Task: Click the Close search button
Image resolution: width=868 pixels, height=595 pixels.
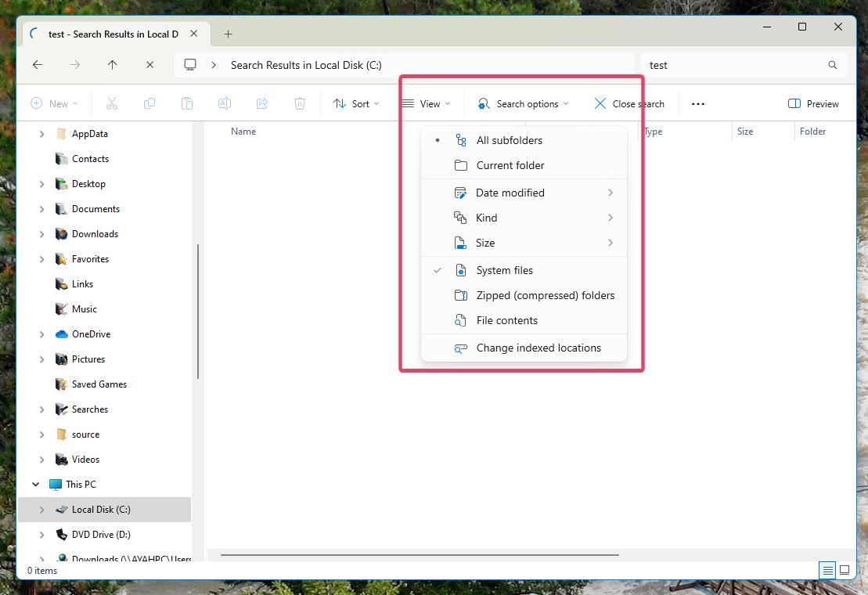Action: pyautogui.click(x=629, y=103)
